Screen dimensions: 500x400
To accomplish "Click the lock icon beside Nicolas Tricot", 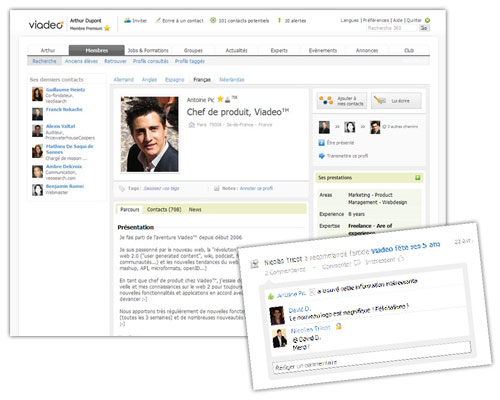I will 339,326.
